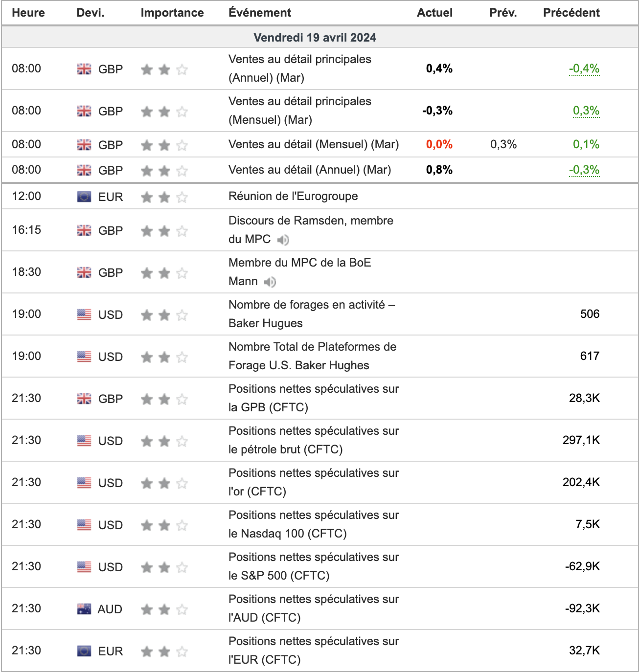Open Nasdaq 100 CFTC positions event
The height and width of the screenshot is (672, 639).
(314, 524)
